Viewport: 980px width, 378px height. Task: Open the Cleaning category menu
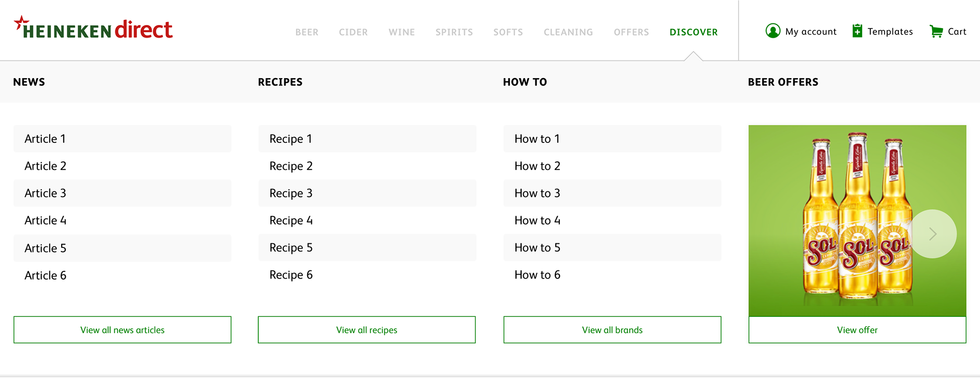[x=568, y=32]
